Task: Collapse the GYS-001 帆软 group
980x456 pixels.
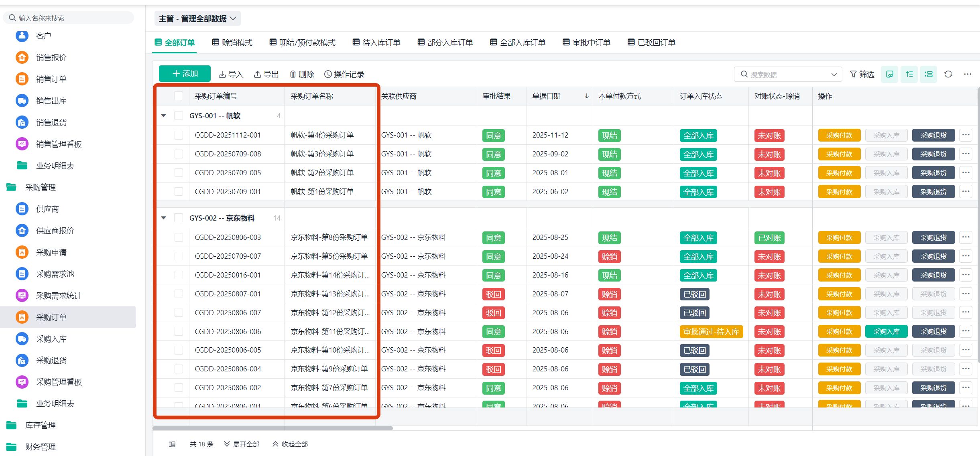Action: coord(163,116)
